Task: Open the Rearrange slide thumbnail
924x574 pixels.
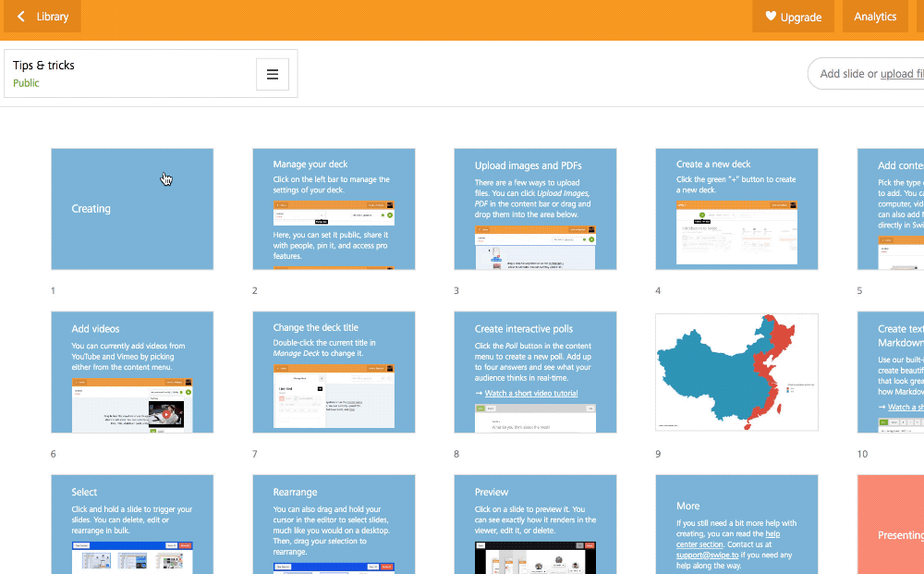Action: tap(334, 524)
